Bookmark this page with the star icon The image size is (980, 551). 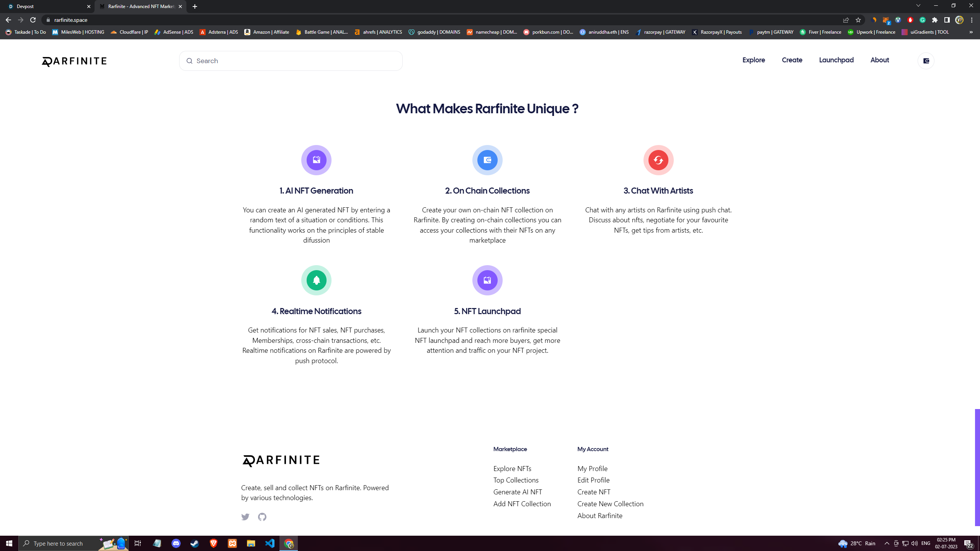click(858, 20)
